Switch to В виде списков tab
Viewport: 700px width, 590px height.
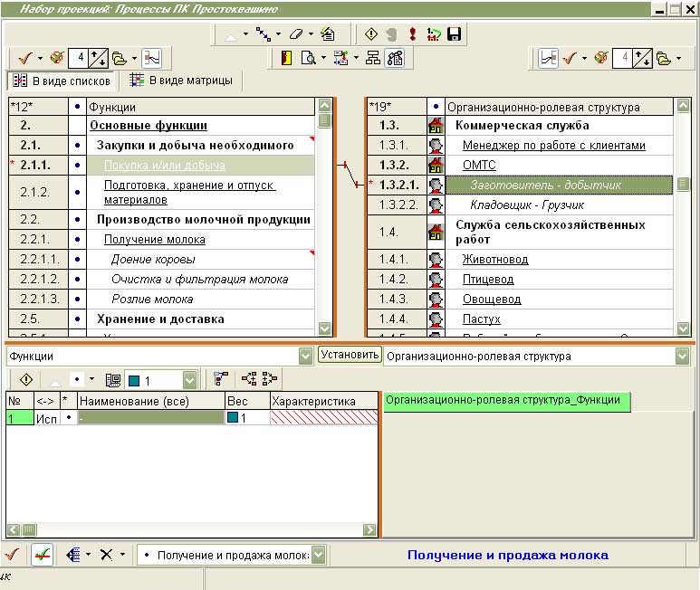click(62, 81)
